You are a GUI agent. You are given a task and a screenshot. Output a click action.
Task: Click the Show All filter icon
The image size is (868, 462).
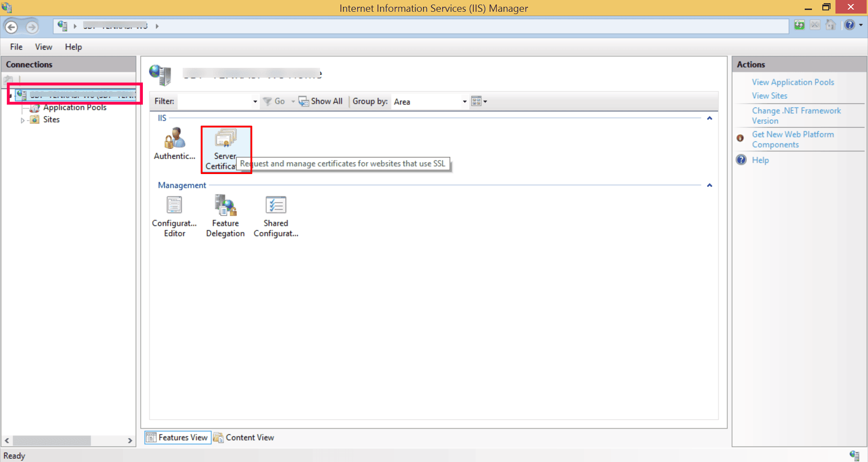pyautogui.click(x=303, y=101)
